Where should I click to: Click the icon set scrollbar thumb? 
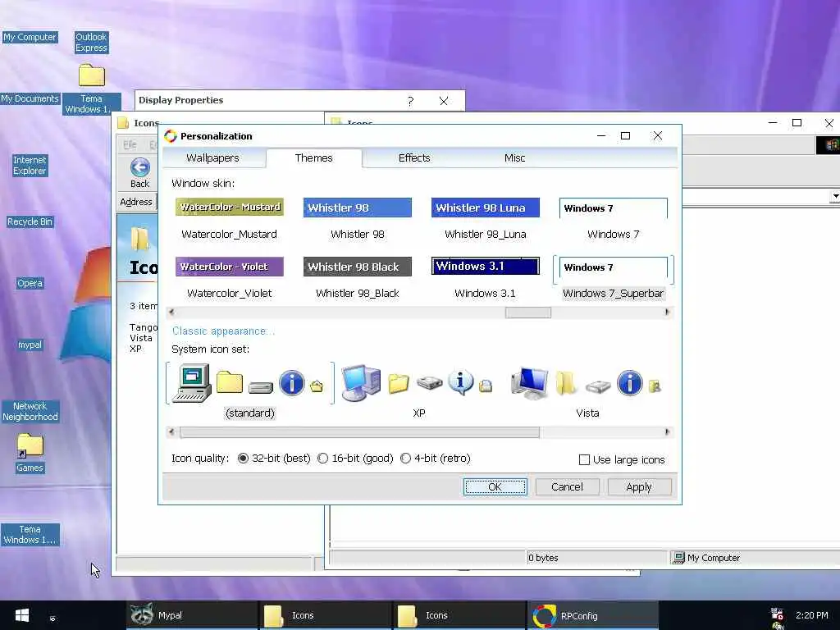click(359, 432)
